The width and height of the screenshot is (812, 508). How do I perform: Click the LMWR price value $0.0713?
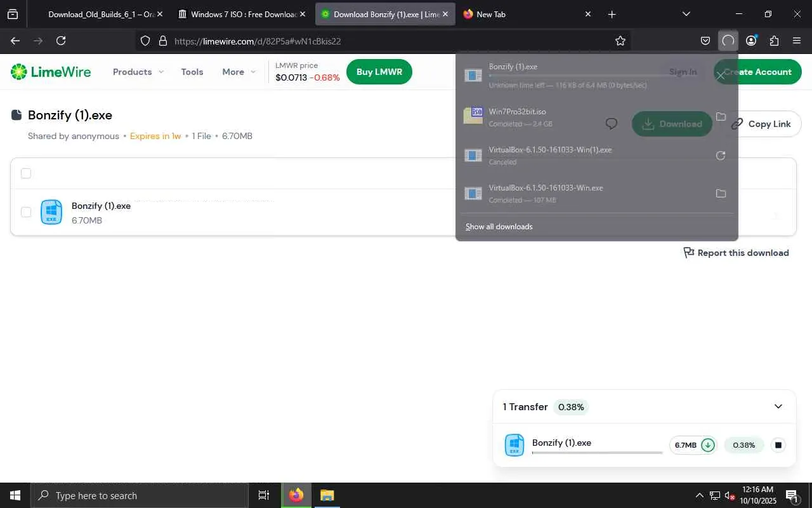pos(291,77)
